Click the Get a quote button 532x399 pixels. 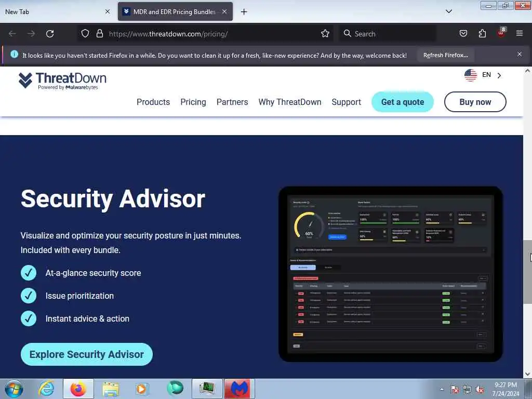coord(403,102)
